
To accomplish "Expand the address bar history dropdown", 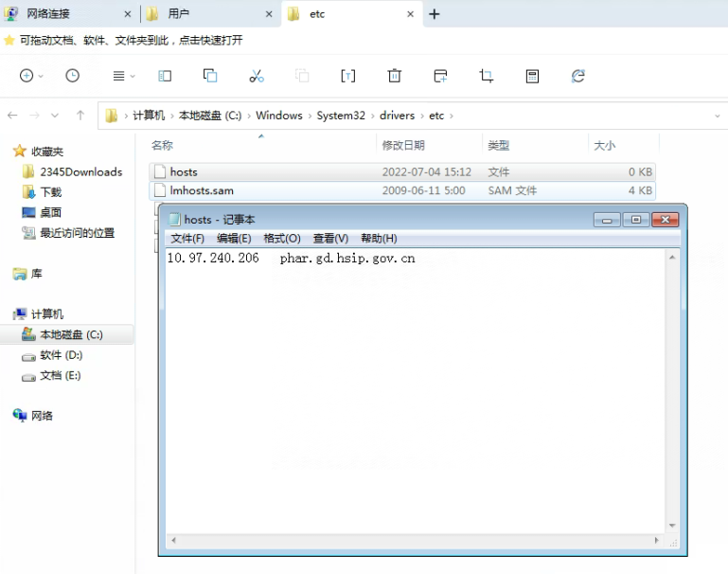I will 718,116.
